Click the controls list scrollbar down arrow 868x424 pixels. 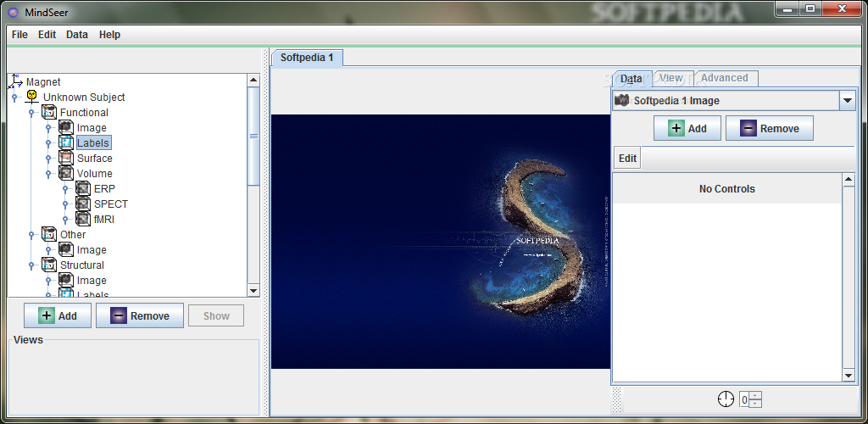coord(849,376)
